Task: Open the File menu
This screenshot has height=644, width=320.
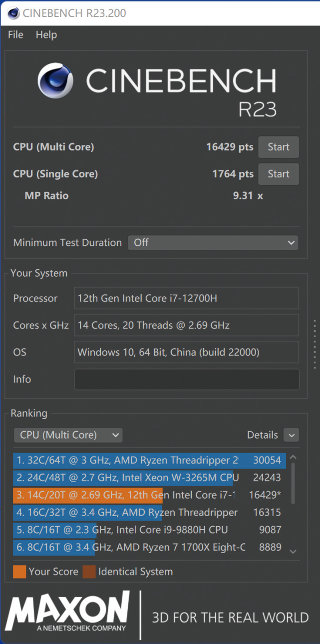Action: click(15, 34)
